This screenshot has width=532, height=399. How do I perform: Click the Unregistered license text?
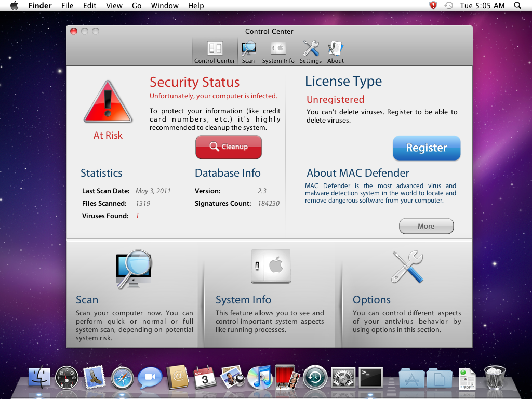point(335,99)
